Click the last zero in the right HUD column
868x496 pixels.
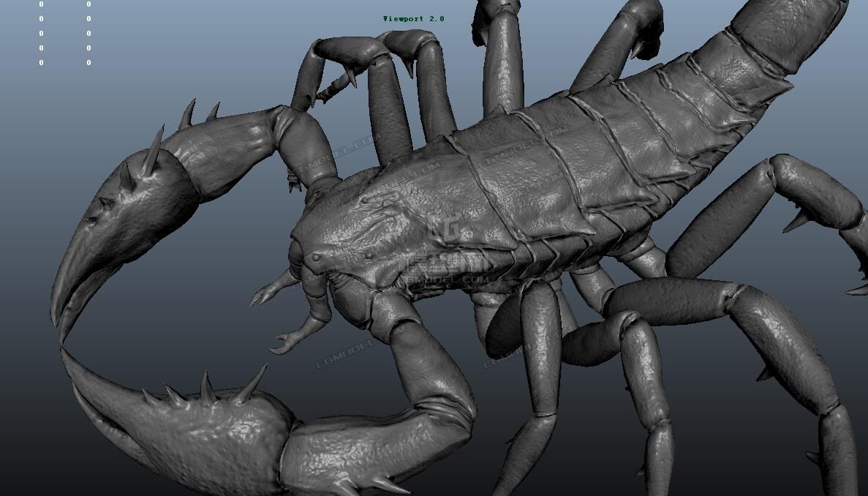89,63
